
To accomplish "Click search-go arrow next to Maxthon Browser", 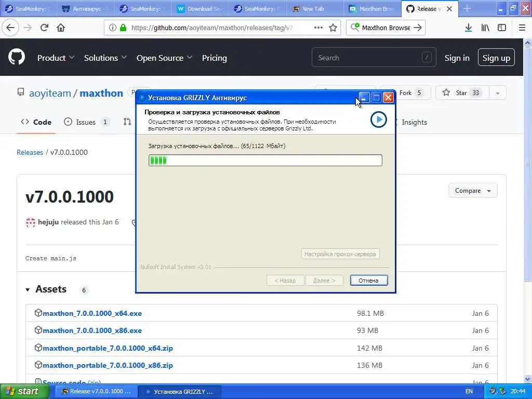I will tap(418, 28).
